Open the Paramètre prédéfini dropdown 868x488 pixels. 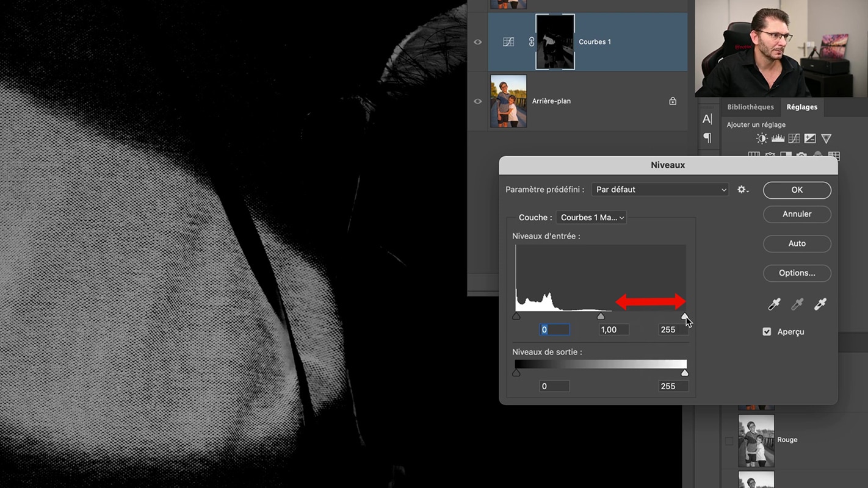[660, 190]
